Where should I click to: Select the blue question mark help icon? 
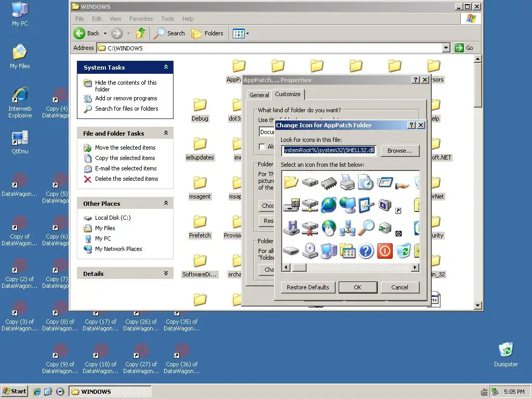tap(366, 251)
